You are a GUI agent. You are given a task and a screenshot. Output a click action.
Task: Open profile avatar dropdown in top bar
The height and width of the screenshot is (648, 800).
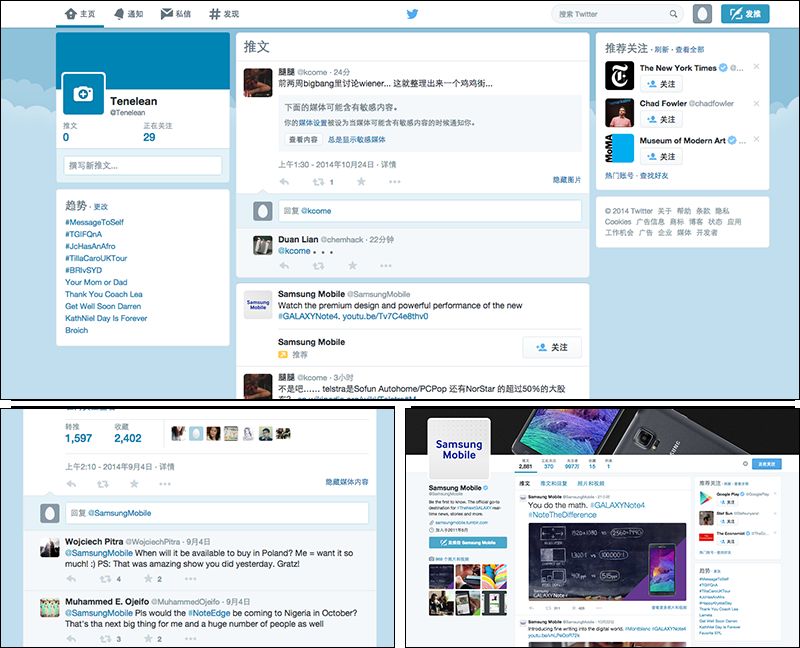[x=702, y=14]
